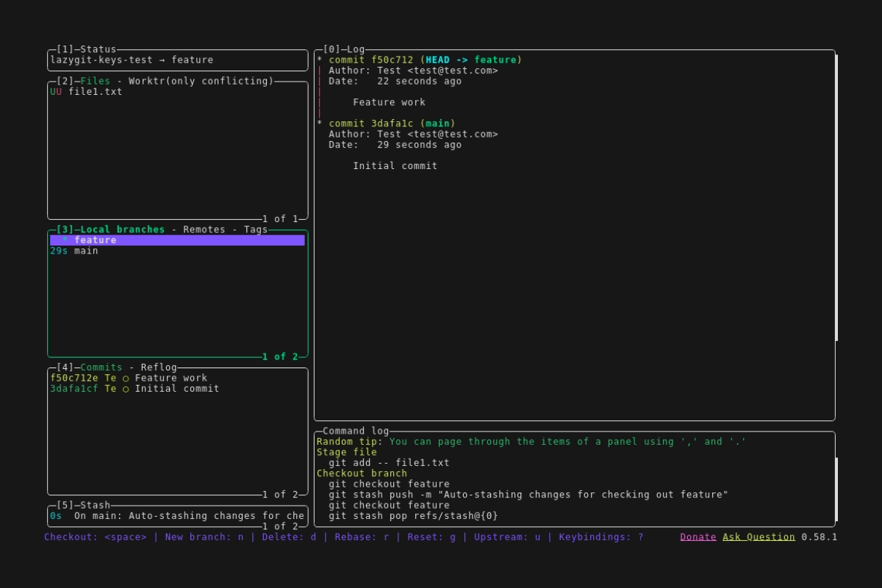Switch to the Tags tab

(256, 229)
